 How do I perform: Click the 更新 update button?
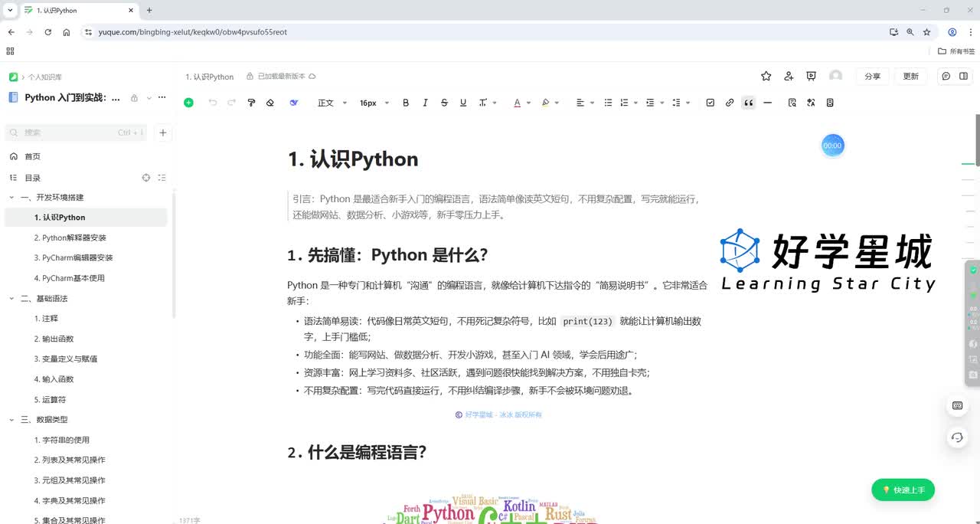(910, 76)
